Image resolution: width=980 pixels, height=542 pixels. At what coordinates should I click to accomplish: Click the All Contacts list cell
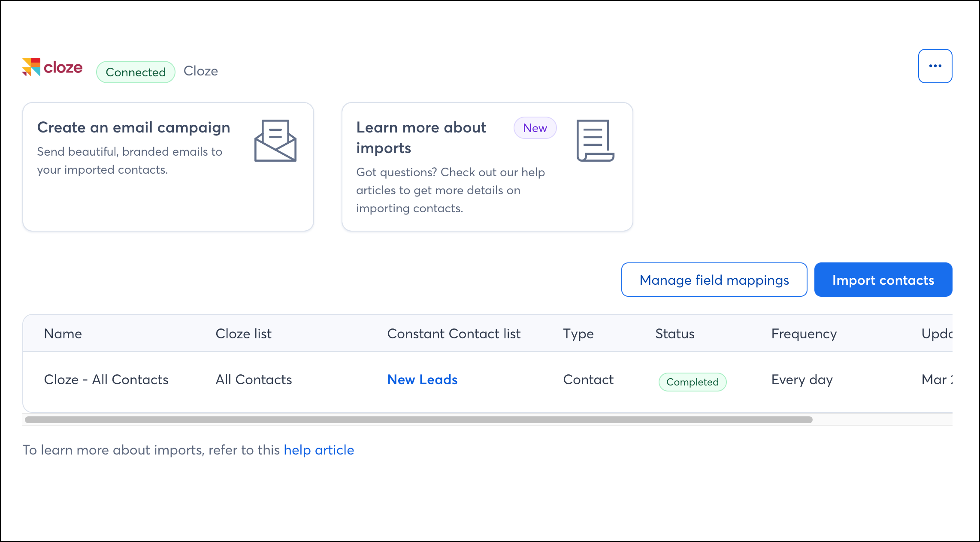coord(254,379)
